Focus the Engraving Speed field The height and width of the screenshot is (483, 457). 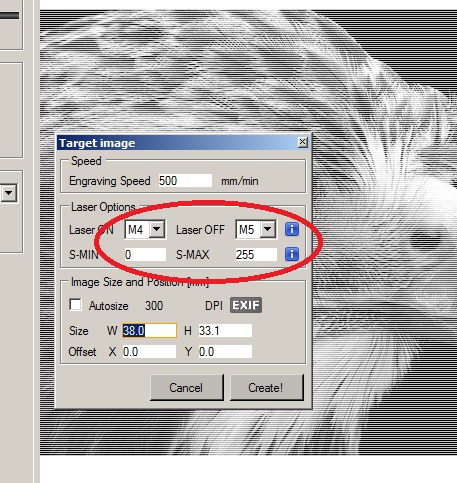185,181
